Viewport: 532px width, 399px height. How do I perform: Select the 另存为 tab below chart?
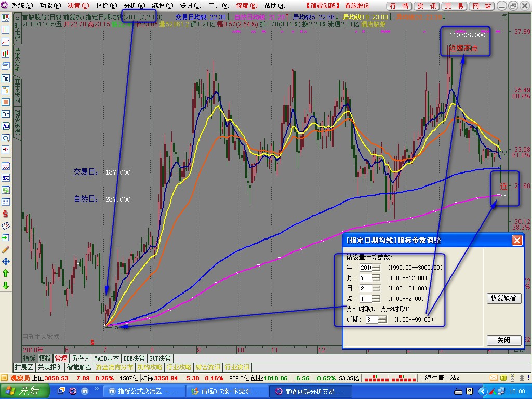coord(81,358)
